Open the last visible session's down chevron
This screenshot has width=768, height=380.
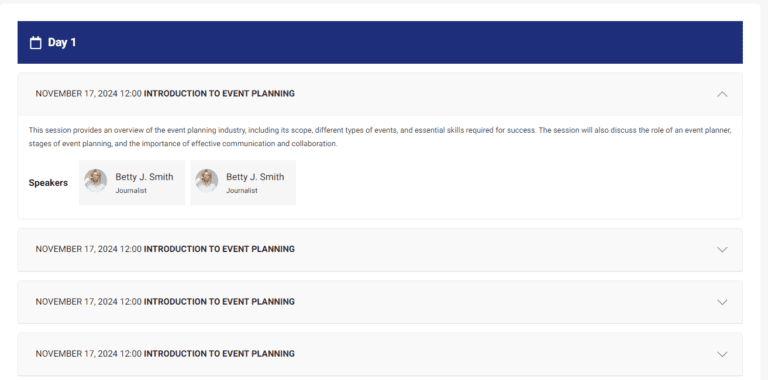(722, 354)
